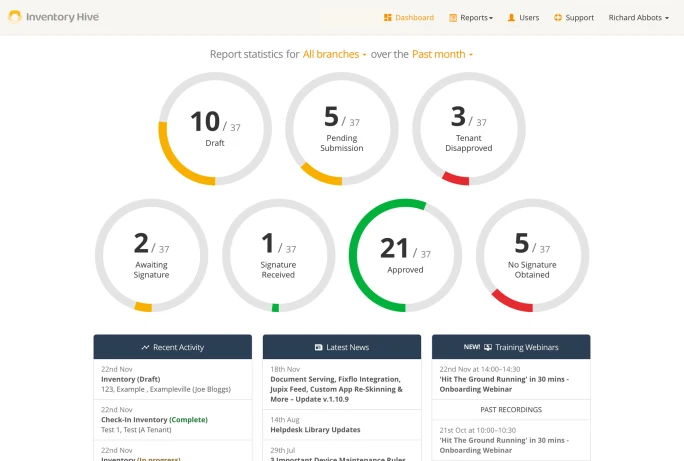The width and height of the screenshot is (684, 461).
Task: Click the 'Test 1, Test (A Tenant)' text
Action: tap(136, 430)
